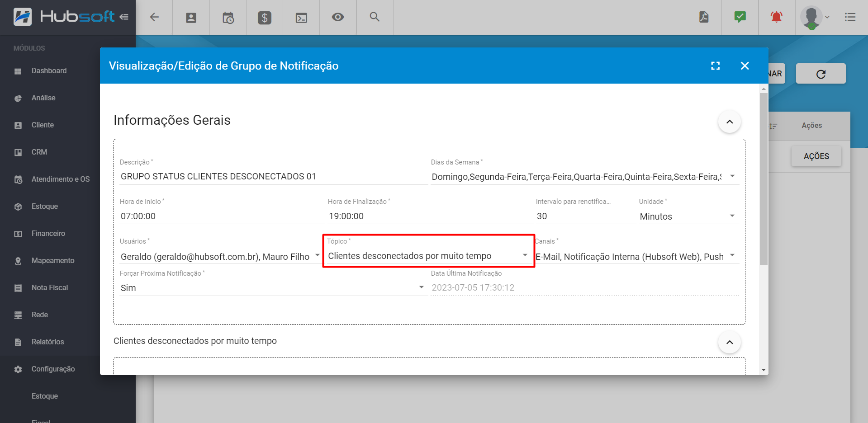Open the Unidade Minutos dropdown
The height and width of the screenshot is (423, 868).
(x=688, y=216)
